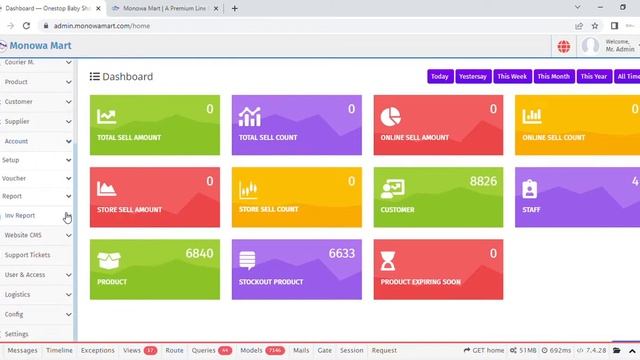This screenshot has width=640, height=360.
Task: Close the Monowa Mart browser tab
Action: pyautogui.click(x=216, y=8)
